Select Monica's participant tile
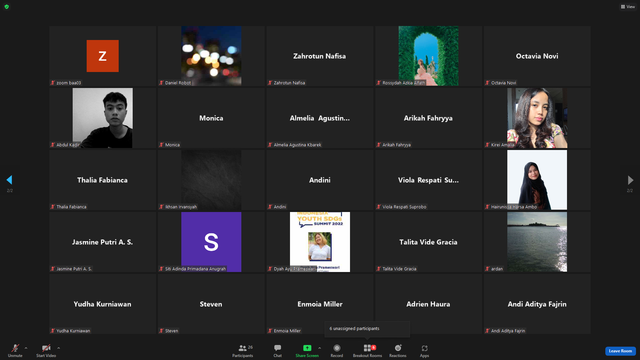640x360 pixels. (211, 118)
